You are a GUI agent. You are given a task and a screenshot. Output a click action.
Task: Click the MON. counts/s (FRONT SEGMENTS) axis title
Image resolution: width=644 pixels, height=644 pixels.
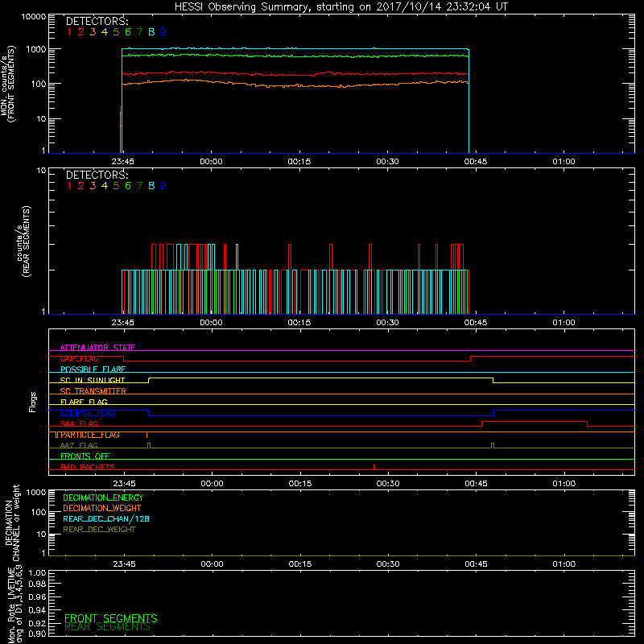click(8, 85)
